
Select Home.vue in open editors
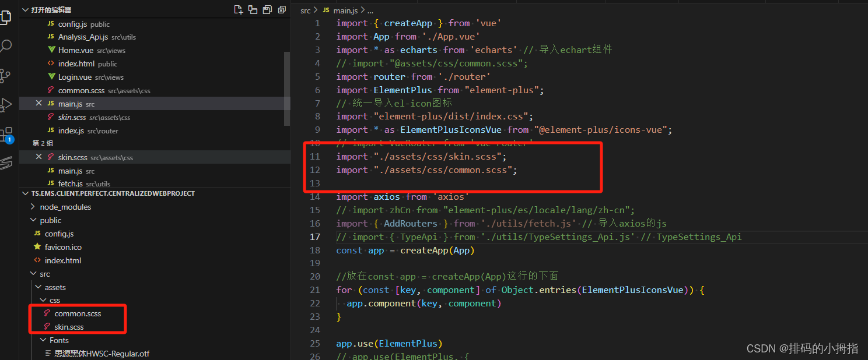pos(75,50)
